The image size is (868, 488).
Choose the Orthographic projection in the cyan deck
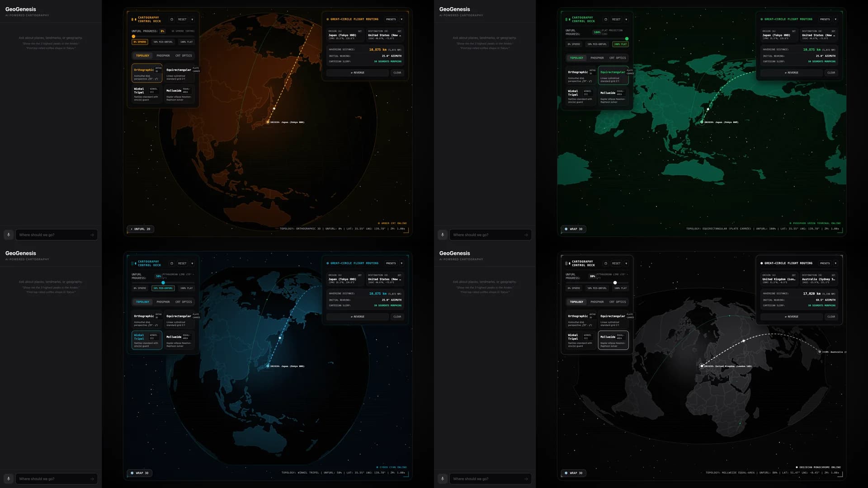[x=147, y=319]
